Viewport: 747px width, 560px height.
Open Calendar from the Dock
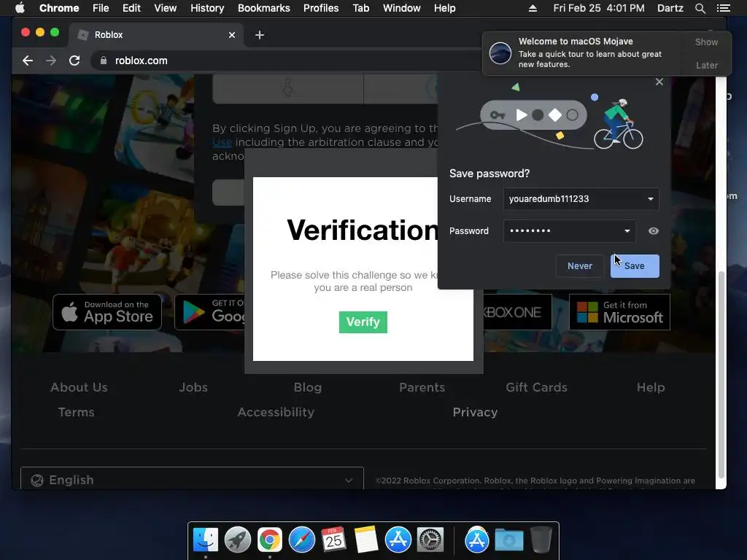pos(333,540)
